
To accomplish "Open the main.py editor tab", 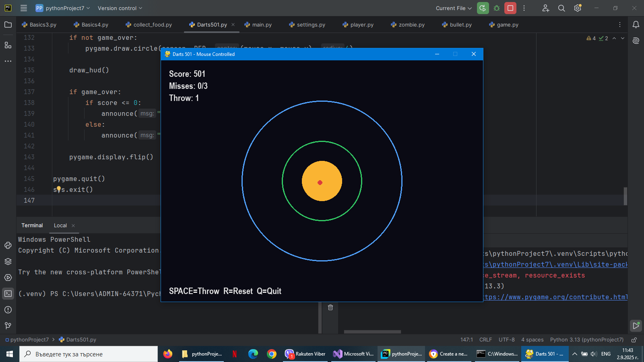I will point(258,25).
